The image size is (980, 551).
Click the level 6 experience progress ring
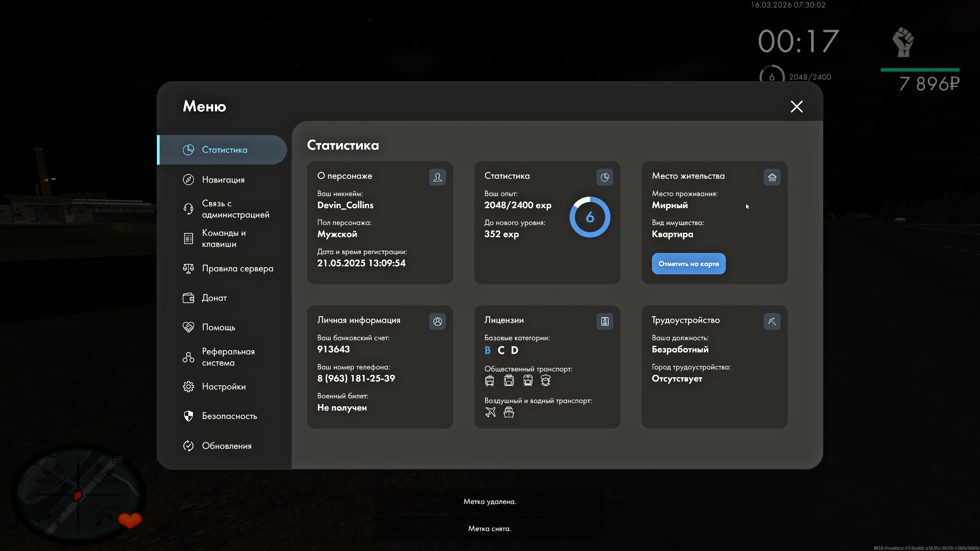pos(590,217)
